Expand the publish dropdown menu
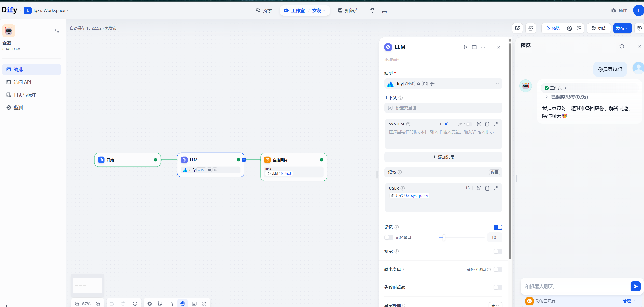Screen dimensions: 644x307 [622, 28]
